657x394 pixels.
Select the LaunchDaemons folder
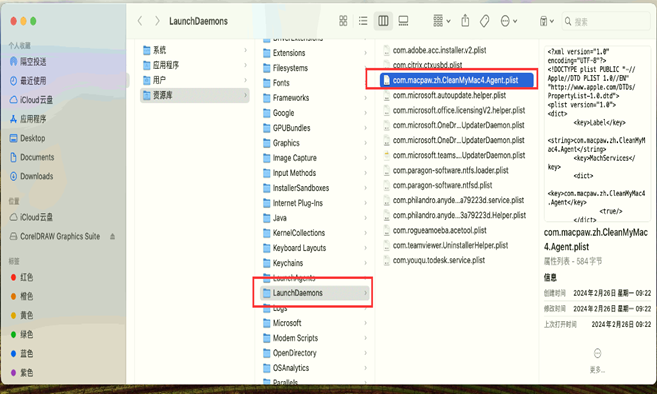[x=315, y=293]
